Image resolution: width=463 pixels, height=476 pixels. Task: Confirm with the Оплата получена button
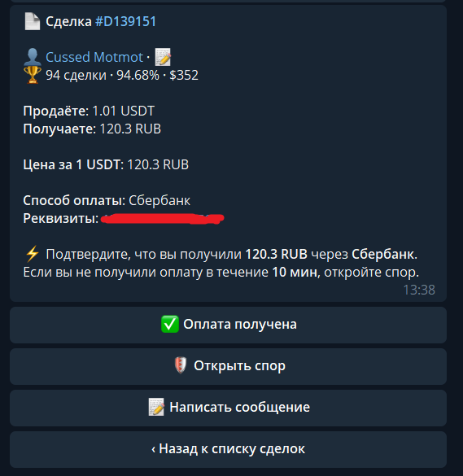click(229, 325)
